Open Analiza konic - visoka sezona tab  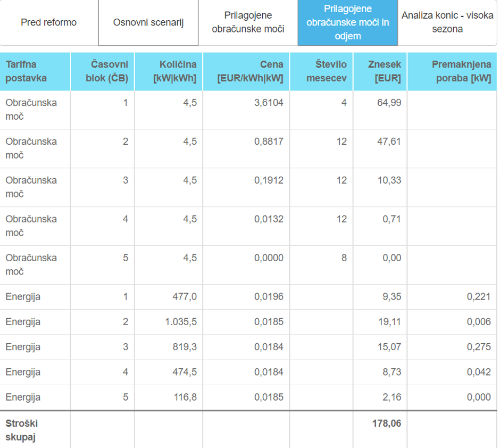click(x=447, y=23)
